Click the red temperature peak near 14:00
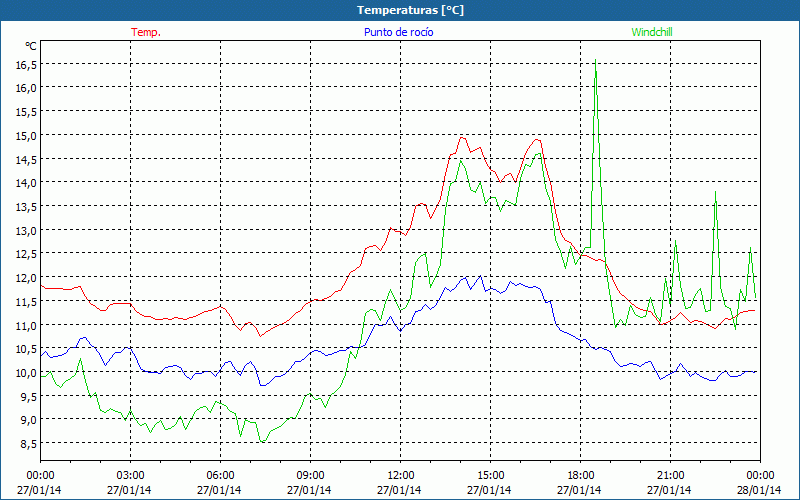This screenshot has height=500, width=800. tap(462, 137)
